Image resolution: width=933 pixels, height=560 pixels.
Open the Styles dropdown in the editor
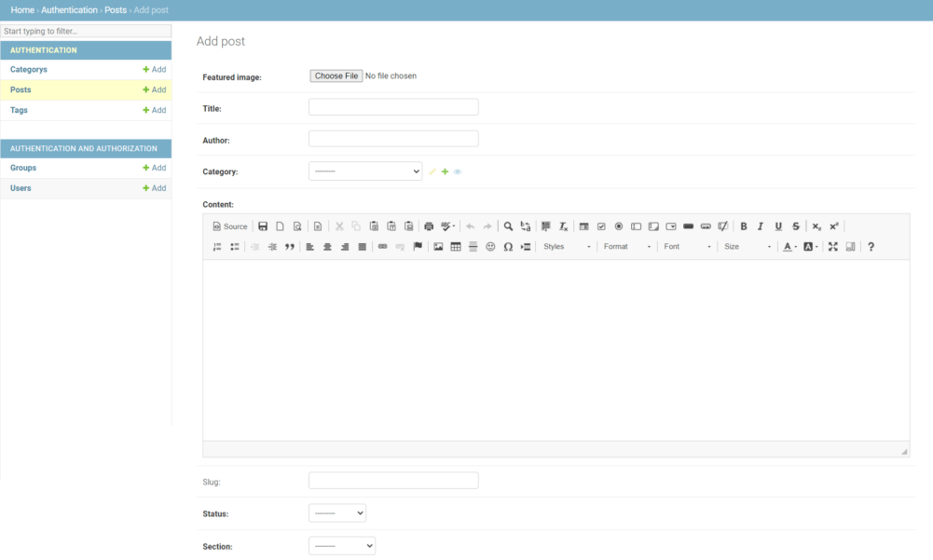[567, 246]
